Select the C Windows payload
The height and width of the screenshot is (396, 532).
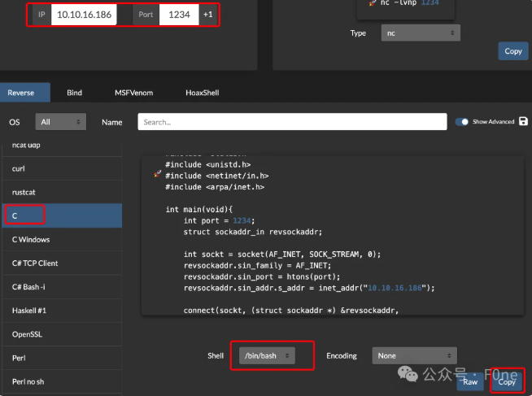(x=62, y=239)
